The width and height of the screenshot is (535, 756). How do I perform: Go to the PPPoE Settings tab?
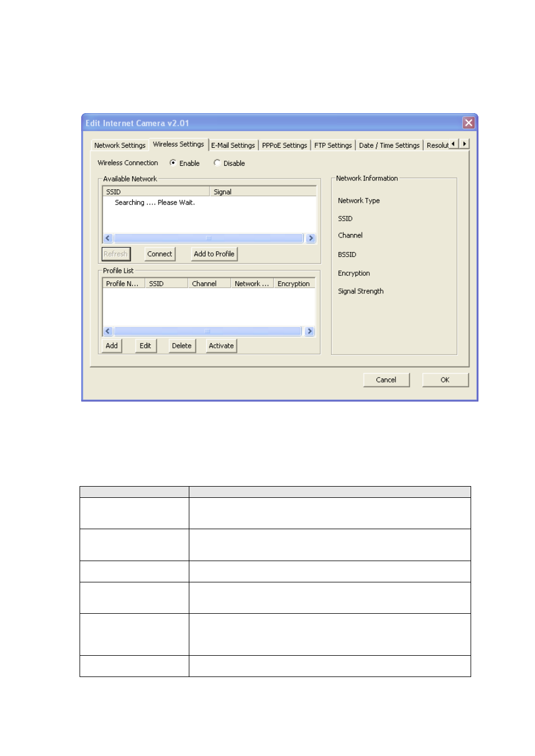click(285, 145)
